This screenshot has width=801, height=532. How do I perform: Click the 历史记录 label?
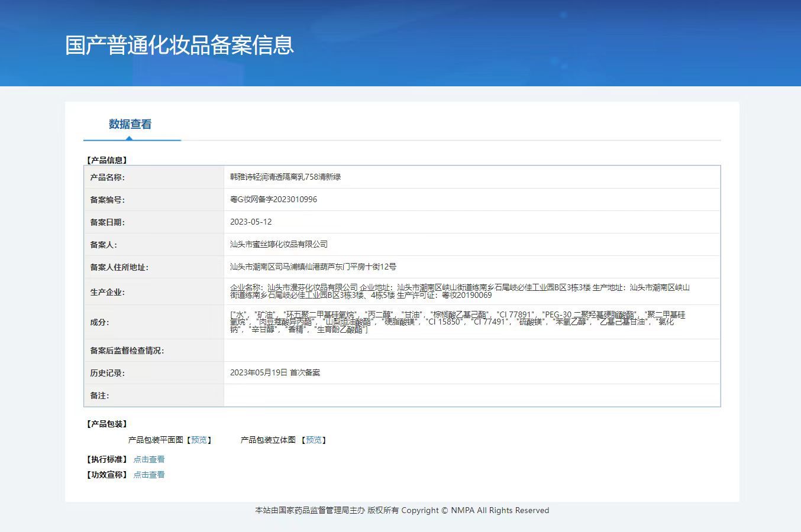107,373
